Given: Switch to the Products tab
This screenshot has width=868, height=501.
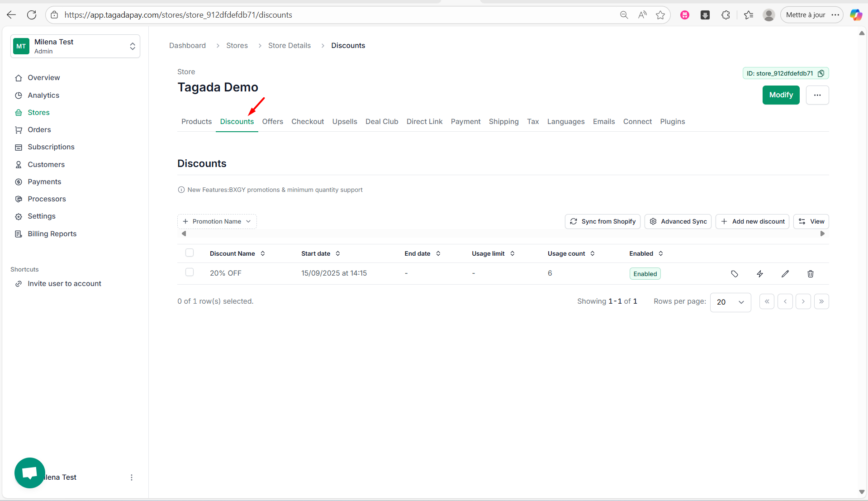Looking at the screenshot, I should tap(196, 121).
